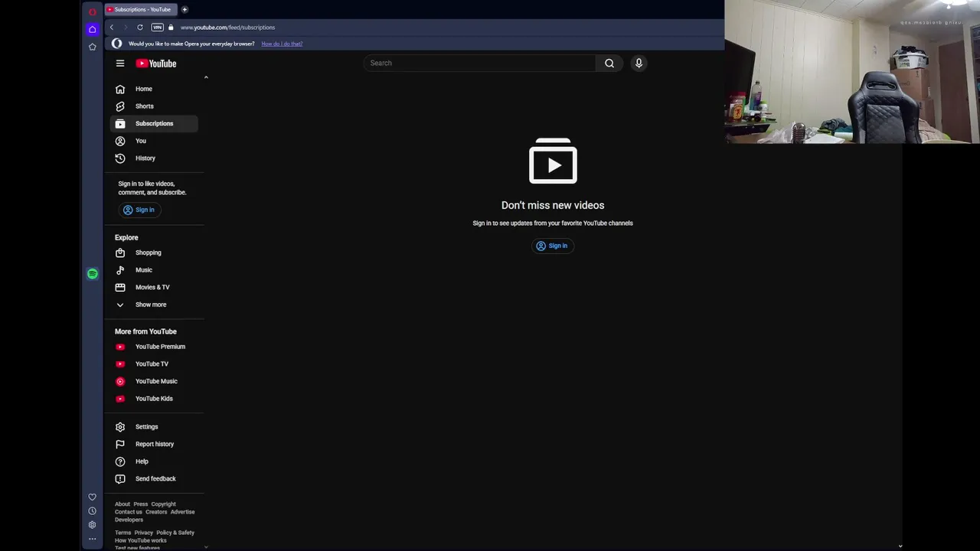The height and width of the screenshot is (551, 980).
Task: Click sidebar scroll-down arrow at bottom
Action: click(206, 547)
